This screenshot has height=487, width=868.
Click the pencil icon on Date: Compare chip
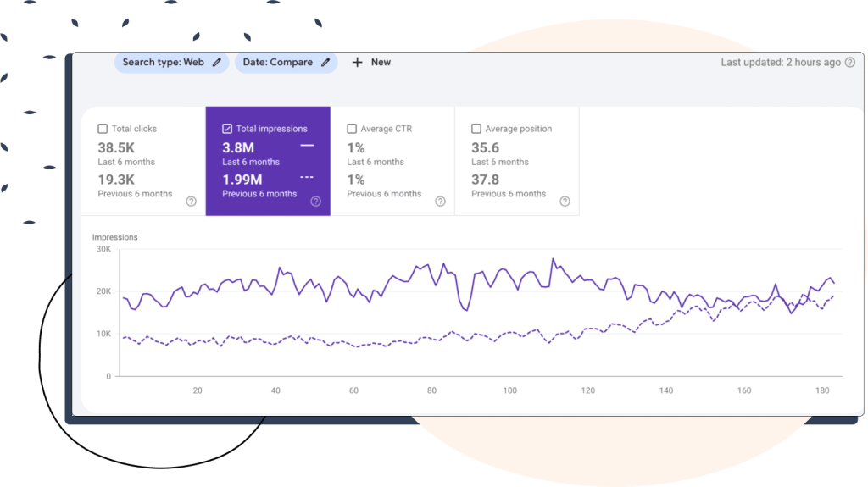(x=325, y=63)
